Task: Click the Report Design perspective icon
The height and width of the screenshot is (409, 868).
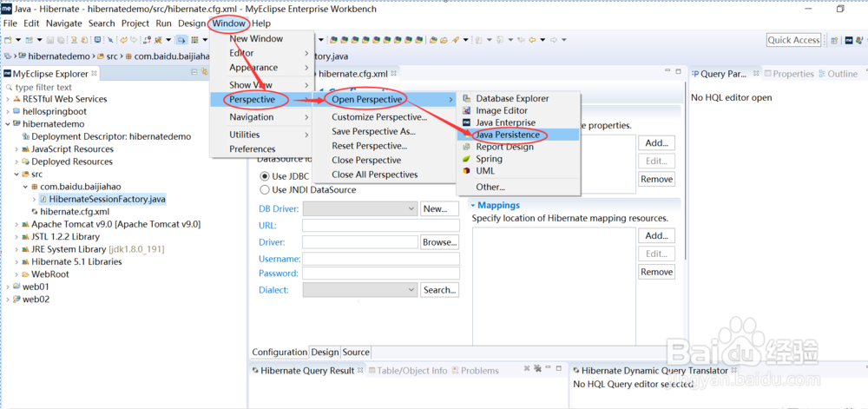Action: coord(466,147)
